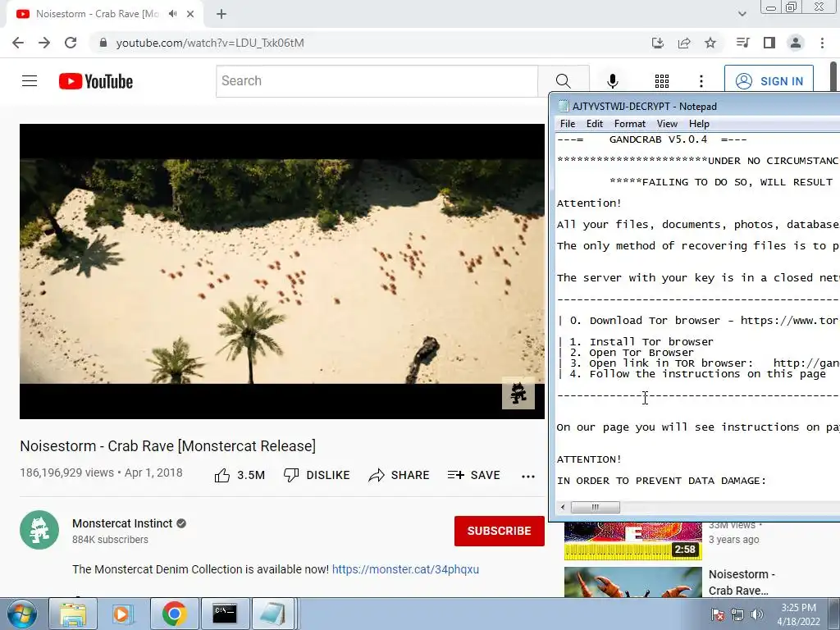Open more actions ellipsis under video
Screen dimensions: 840x630
click(528, 476)
